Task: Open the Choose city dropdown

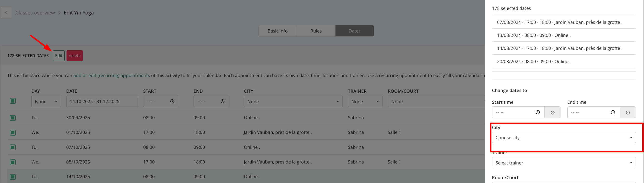Action: pos(563,137)
